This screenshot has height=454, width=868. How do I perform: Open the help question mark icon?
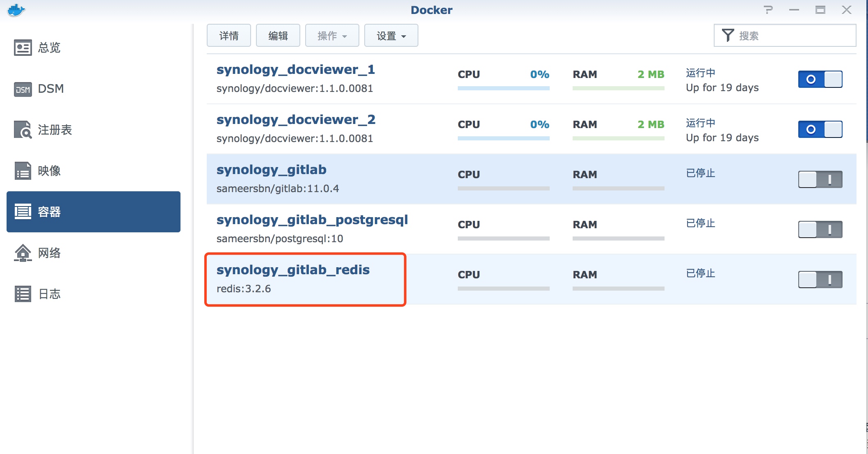pos(768,10)
